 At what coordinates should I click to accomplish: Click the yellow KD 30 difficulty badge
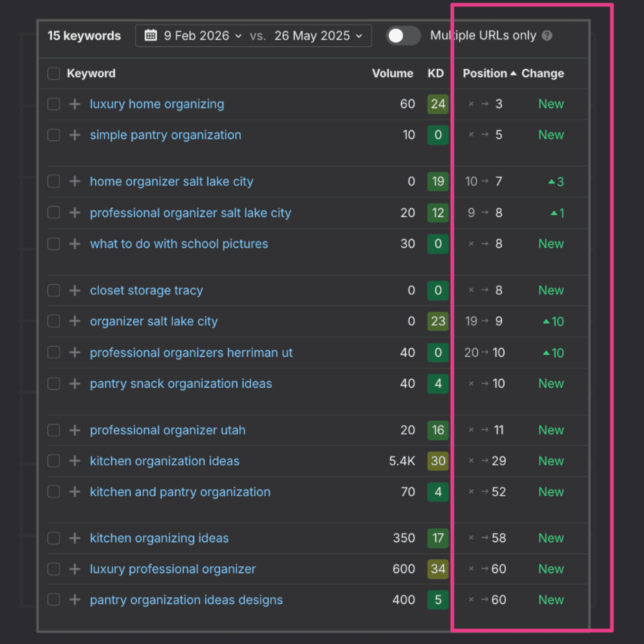(438, 461)
